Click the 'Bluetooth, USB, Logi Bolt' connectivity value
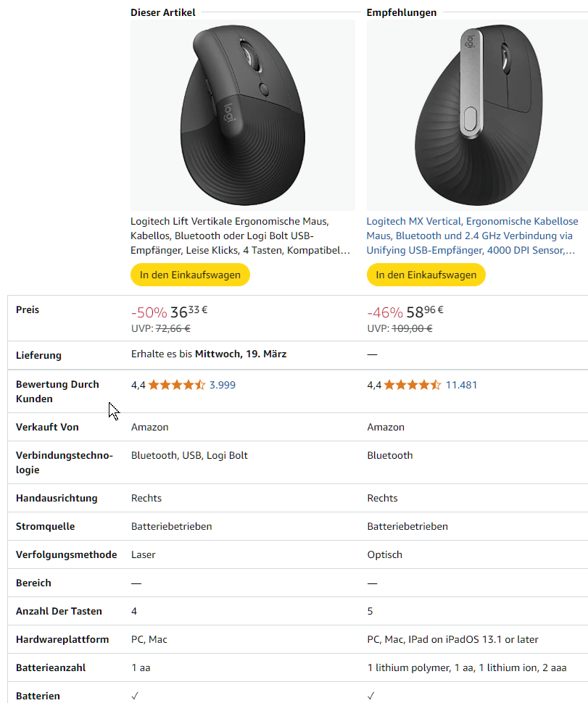 click(x=189, y=455)
